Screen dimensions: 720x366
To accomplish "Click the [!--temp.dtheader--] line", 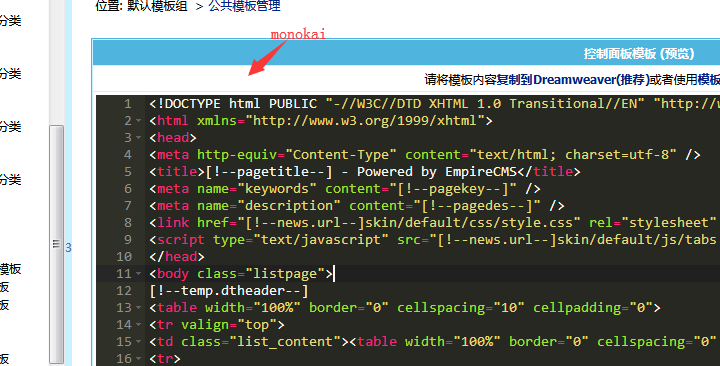I will click(229, 291).
